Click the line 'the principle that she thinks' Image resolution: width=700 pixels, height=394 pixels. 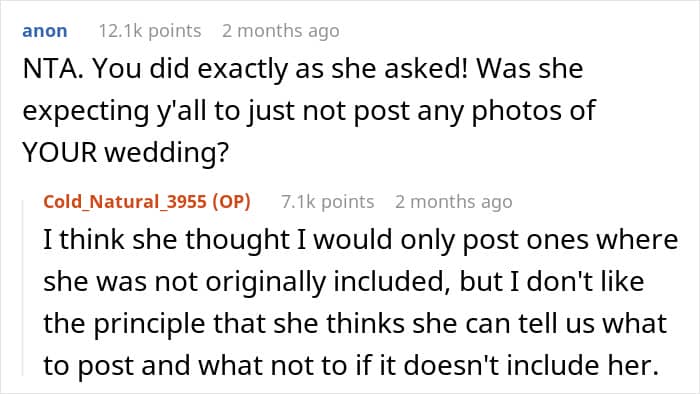click(x=355, y=324)
